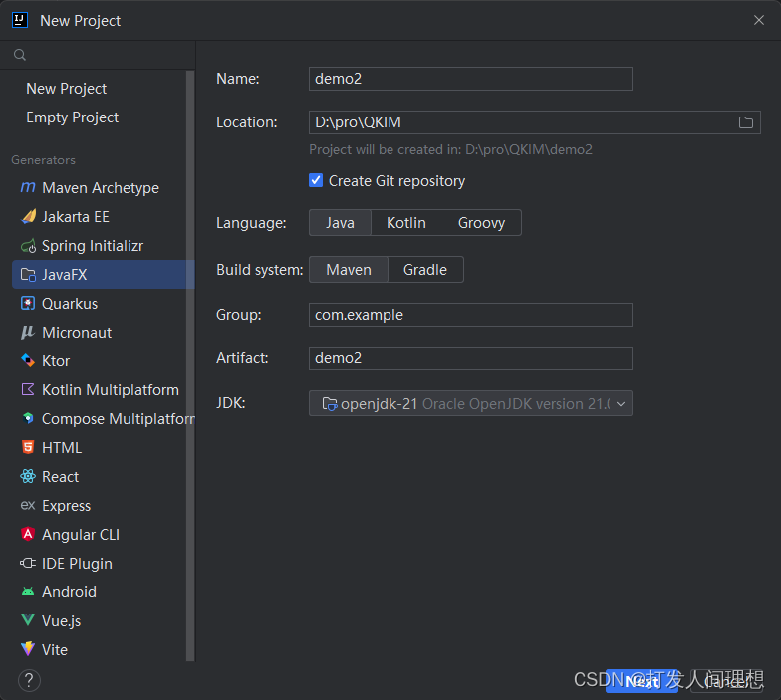
Task: Click the Android robot icon
Action: pos(28,591)
